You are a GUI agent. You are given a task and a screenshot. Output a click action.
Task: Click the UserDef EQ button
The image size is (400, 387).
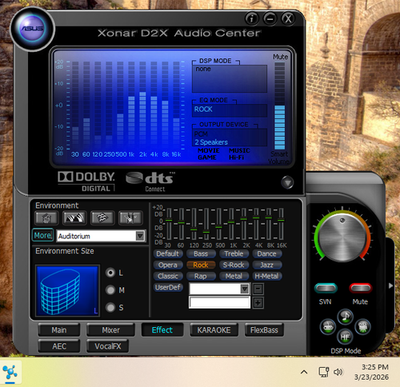click(x=168, y=287)
